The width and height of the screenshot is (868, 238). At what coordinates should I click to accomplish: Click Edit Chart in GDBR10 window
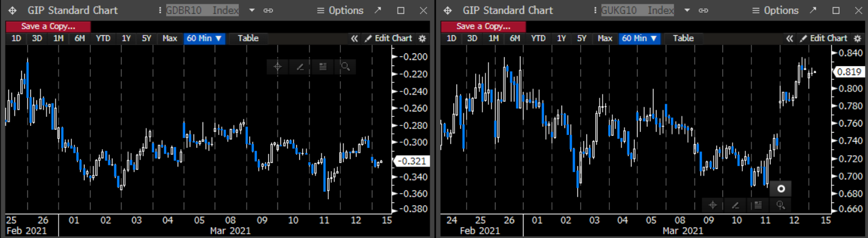coord(388,38)
